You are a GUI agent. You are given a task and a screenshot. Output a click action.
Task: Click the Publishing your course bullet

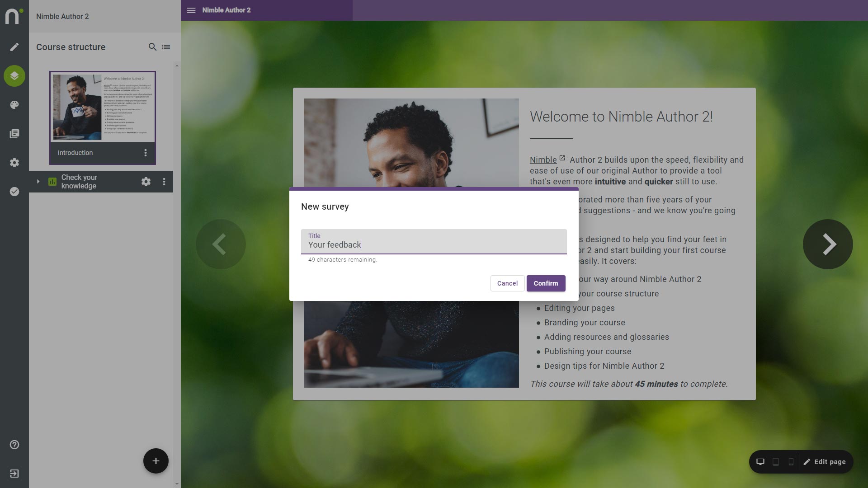(588, 352)
